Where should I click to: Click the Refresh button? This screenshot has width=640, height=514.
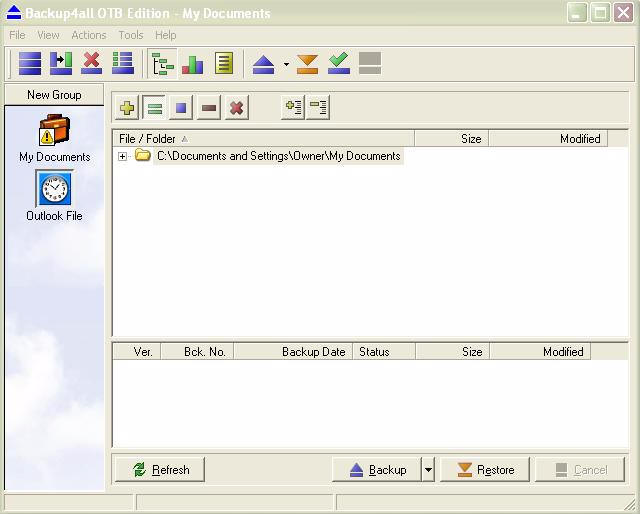[160, 469]
